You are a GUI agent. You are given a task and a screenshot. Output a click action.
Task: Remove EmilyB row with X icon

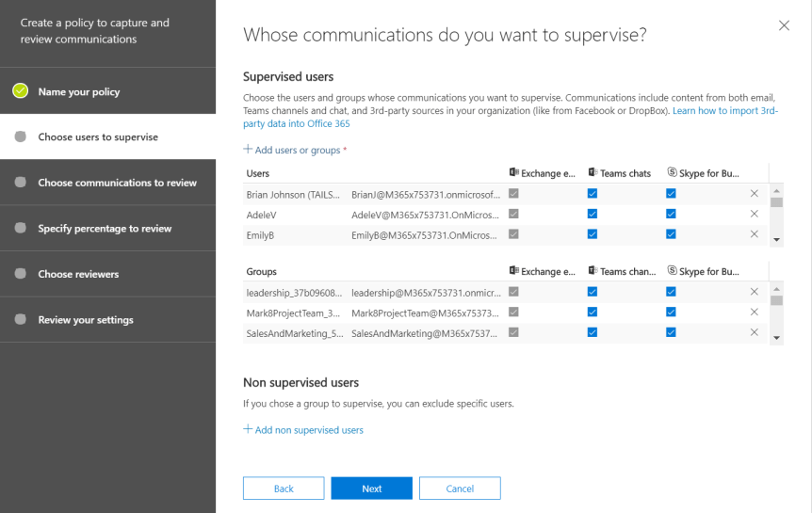point(754,234)
